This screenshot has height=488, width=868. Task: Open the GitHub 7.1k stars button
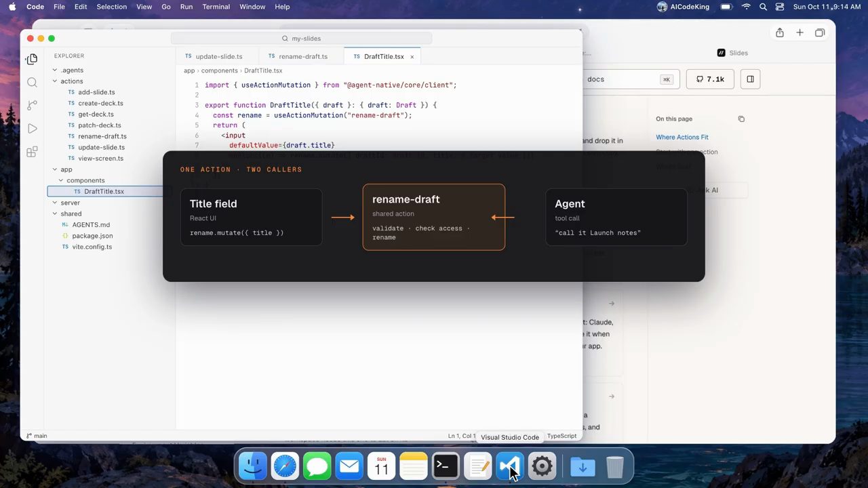click(x=710, y=79)
